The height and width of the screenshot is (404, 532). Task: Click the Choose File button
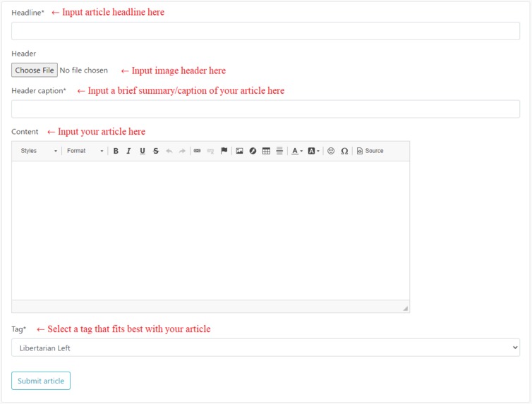tap(35, 71)
